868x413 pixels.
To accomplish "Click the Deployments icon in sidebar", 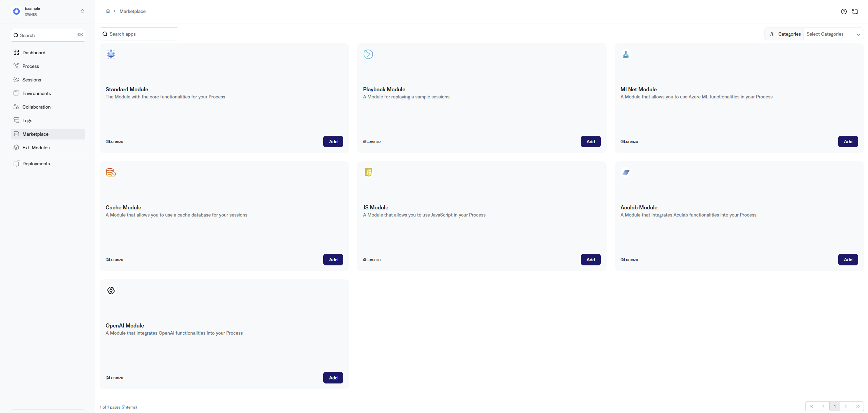I will (x=16, y=164).
